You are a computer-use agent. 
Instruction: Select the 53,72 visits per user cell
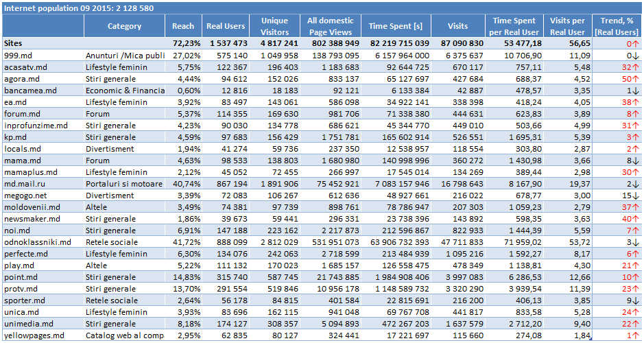point(568,242)
